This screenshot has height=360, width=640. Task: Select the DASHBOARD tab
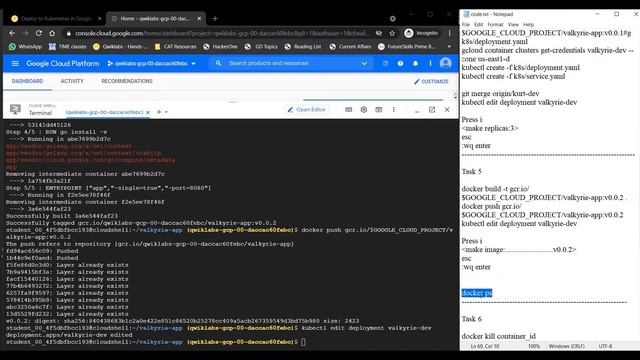pyautogui.click(x=27, y=81)
